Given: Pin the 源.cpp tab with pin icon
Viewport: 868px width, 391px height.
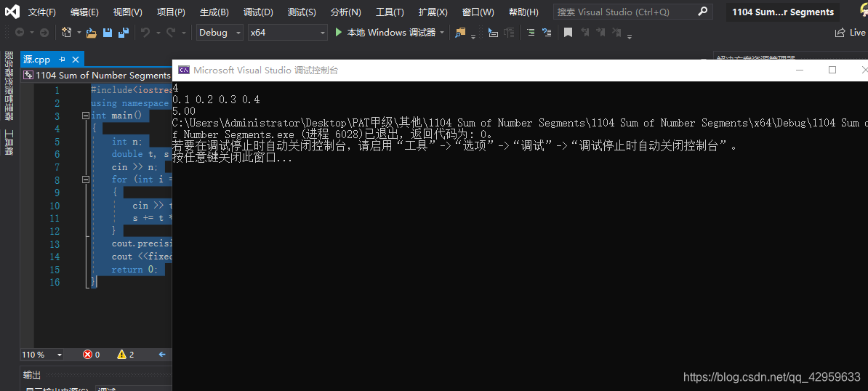Looking at the screenshot, I should 62,59.
